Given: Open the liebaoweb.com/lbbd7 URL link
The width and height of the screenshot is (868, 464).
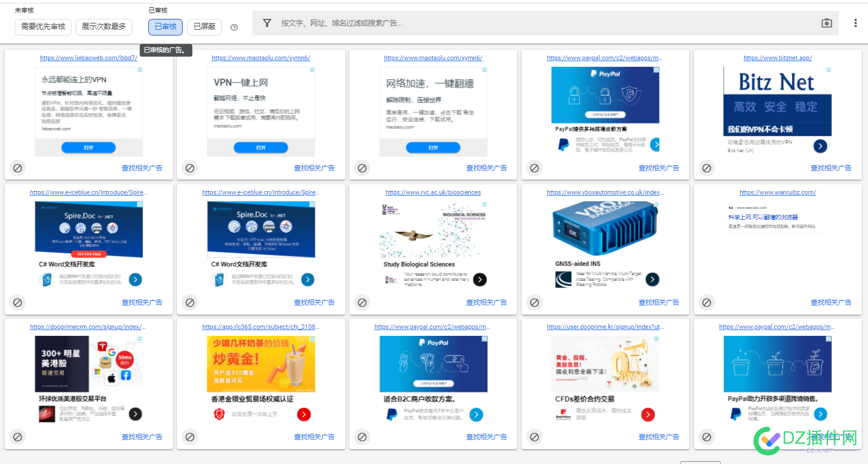Looking at the screenshot, I should click(x=89, y=58).
